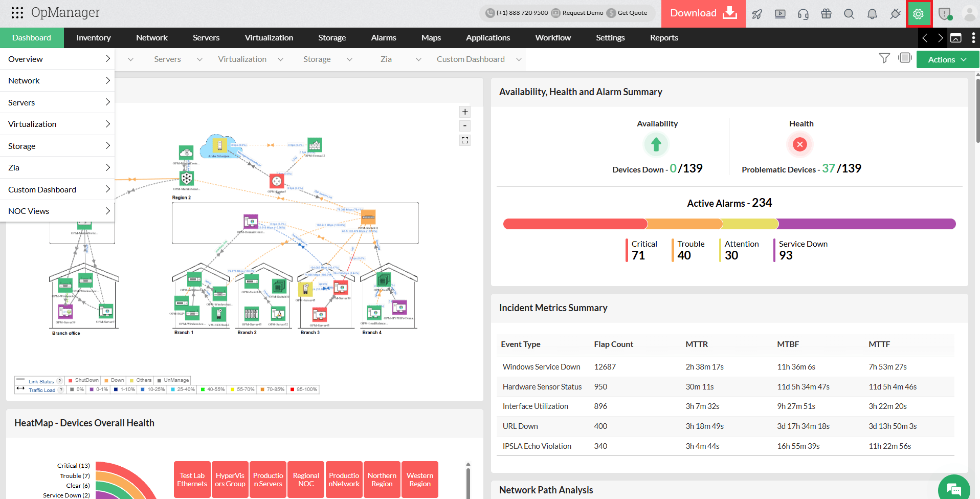Click the Western Region heatmap tile
This screenshot has height=499, width=980.
point(420,480)
